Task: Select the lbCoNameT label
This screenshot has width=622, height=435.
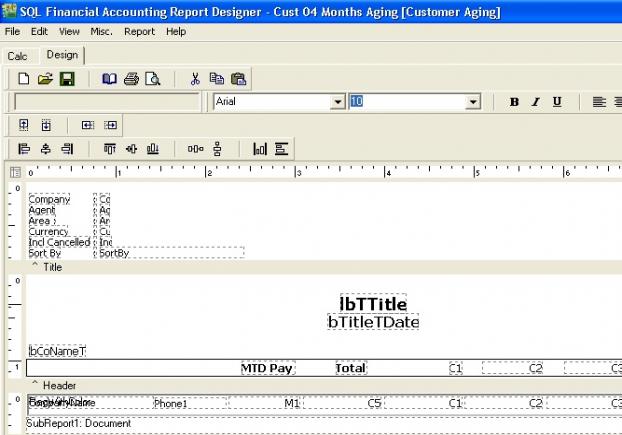Action: [57, 351]
